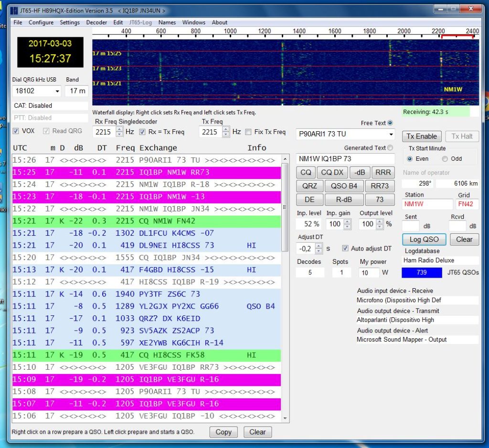Uncheck Auto adjust DT option
489x448 pixels.
[346, 249]
